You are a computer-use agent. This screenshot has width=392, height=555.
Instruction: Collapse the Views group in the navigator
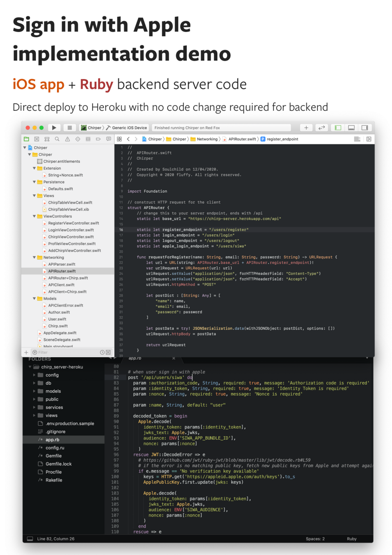(34, 196)
